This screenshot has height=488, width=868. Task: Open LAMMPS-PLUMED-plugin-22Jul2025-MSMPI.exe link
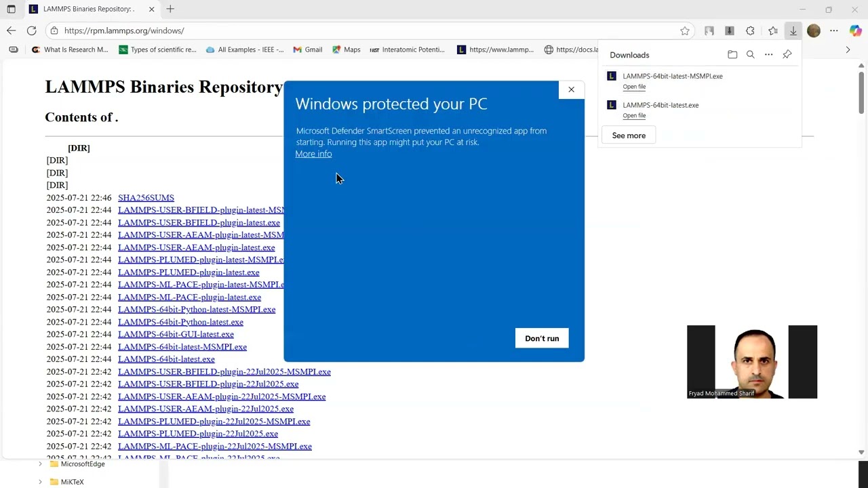click(214, 422)
